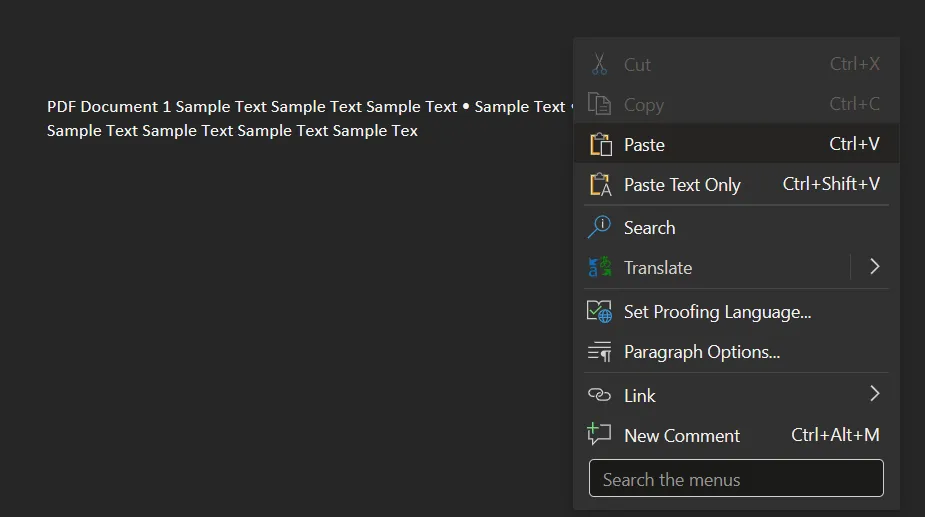Select the Search menu entry
The image size is (925, 517).
[650, 228]
